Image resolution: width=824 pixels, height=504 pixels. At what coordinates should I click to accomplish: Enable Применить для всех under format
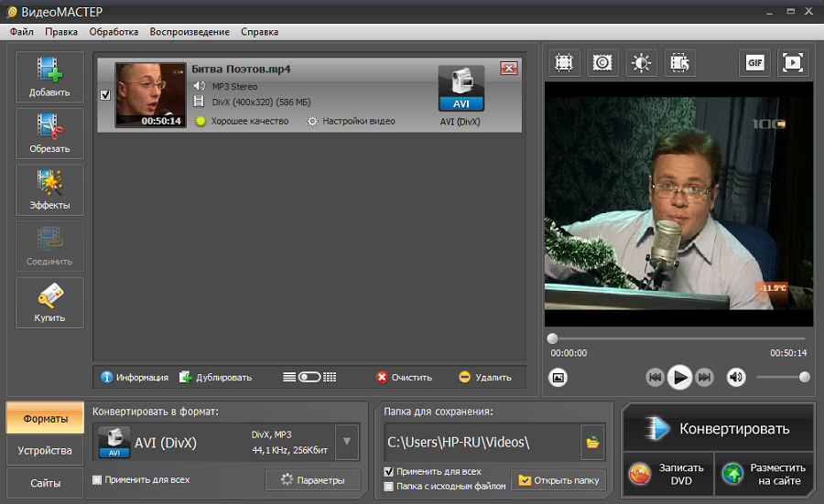pyautogui.click(x=98, y=479)
